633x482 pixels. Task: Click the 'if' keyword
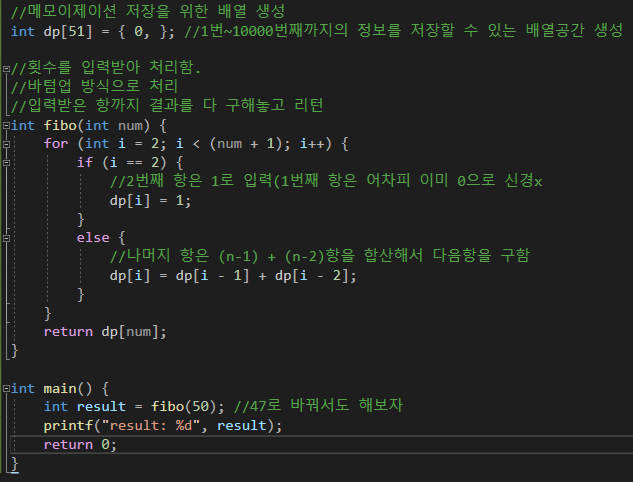point(85,162)
